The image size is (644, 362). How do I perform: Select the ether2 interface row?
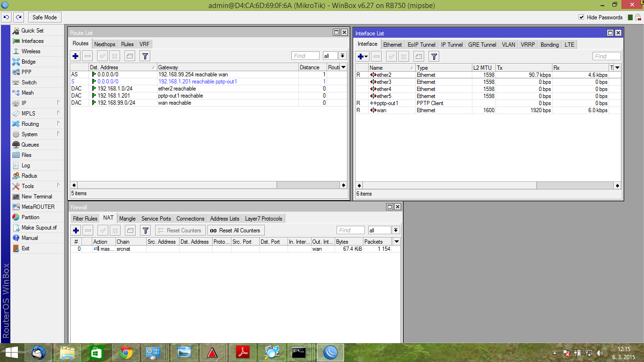point(488,75)
